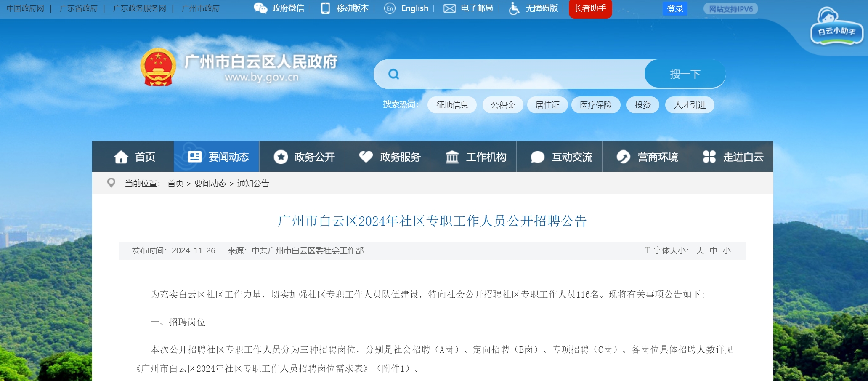Click the home icon for 首页
This screenshot has height=381, width=868.
[121, 157]
